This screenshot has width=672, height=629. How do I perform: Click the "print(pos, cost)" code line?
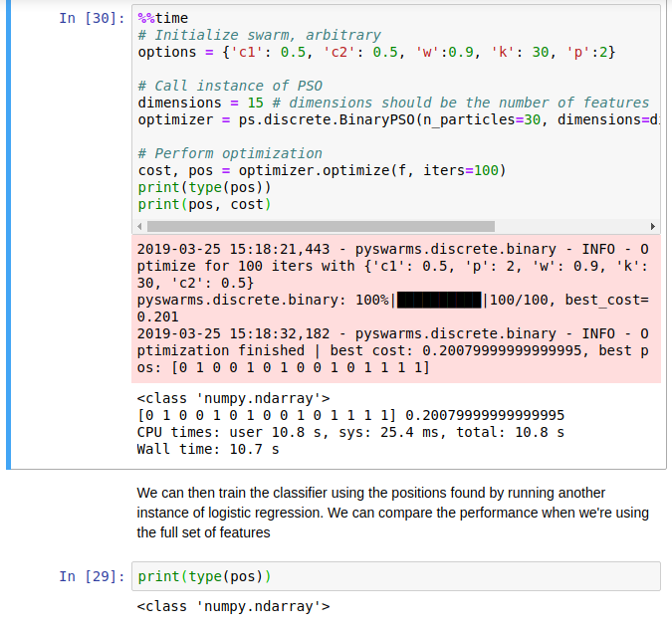point(204,204)
